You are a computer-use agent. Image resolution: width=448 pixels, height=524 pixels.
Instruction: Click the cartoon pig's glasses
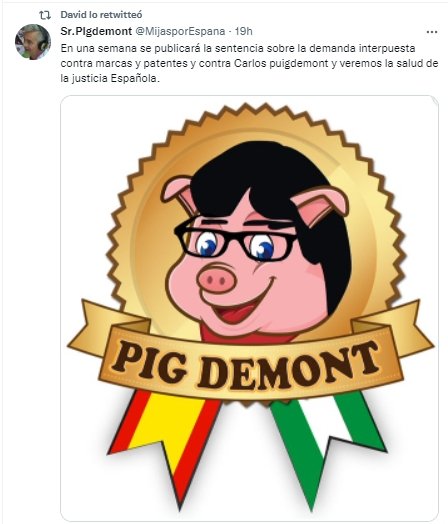click(235, 241)
